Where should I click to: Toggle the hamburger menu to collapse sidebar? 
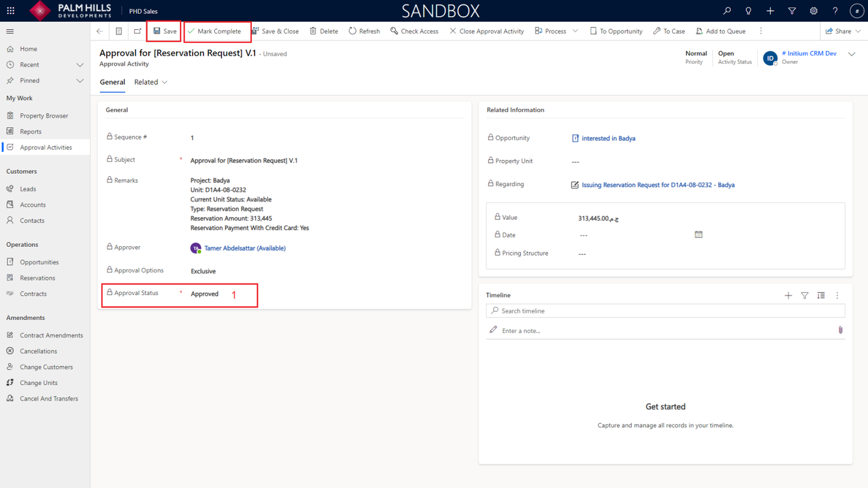pyautogui.click(x=10, y=31)
